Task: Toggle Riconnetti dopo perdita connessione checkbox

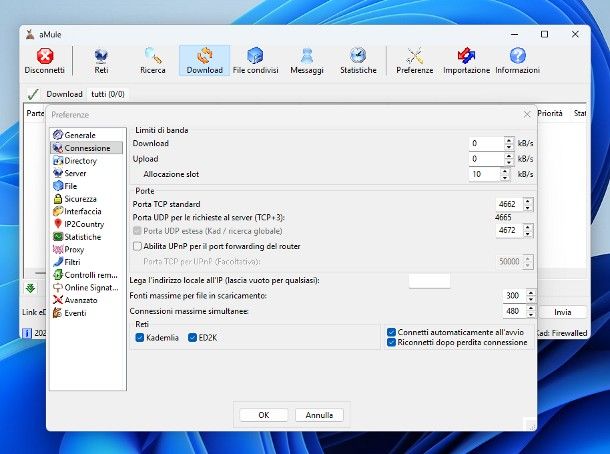Action: pyautogui.click(x=391, y=342)
